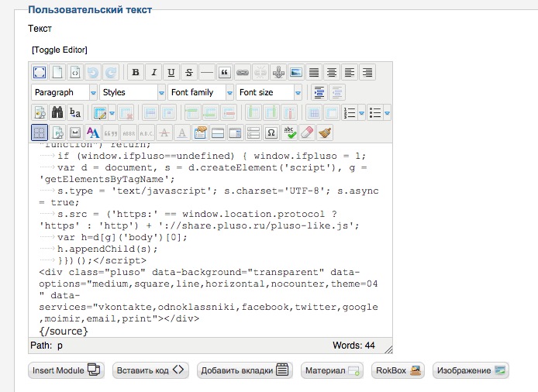538x392 pixels.
Task: Open the insert image dialog icon
Action: (296, 72)
